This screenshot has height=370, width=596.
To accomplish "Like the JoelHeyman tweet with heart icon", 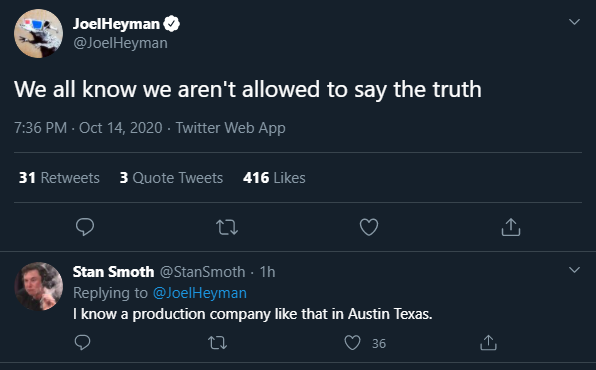I will pos(369,227).
